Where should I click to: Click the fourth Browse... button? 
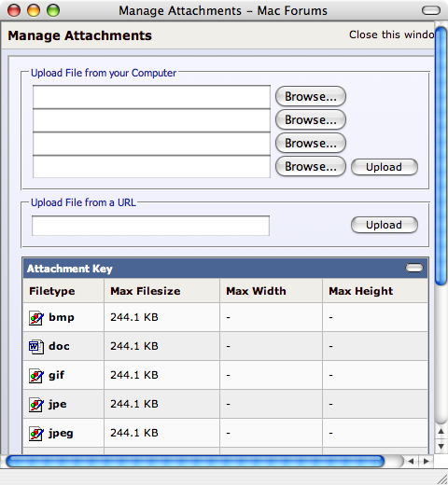click(311, 166)
